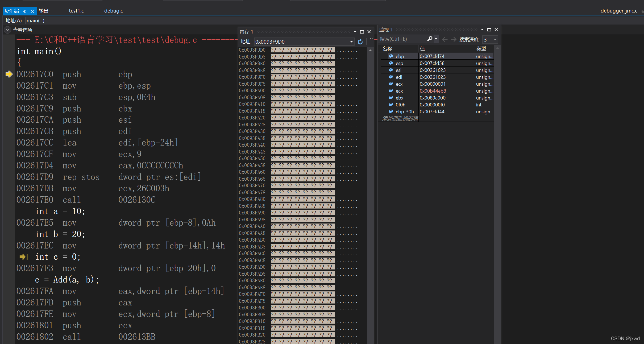
Task: Maximize the Memory 1 panel
Action: (x=362, y=32)
